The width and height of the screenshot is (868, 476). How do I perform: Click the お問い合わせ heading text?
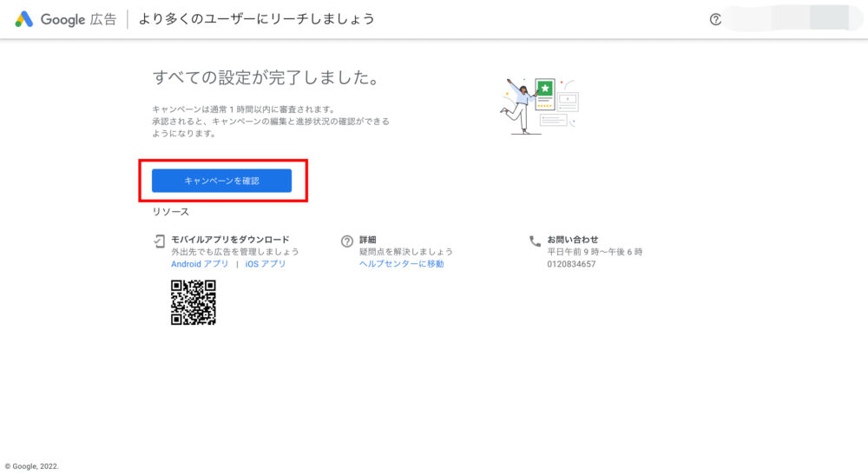573,240
